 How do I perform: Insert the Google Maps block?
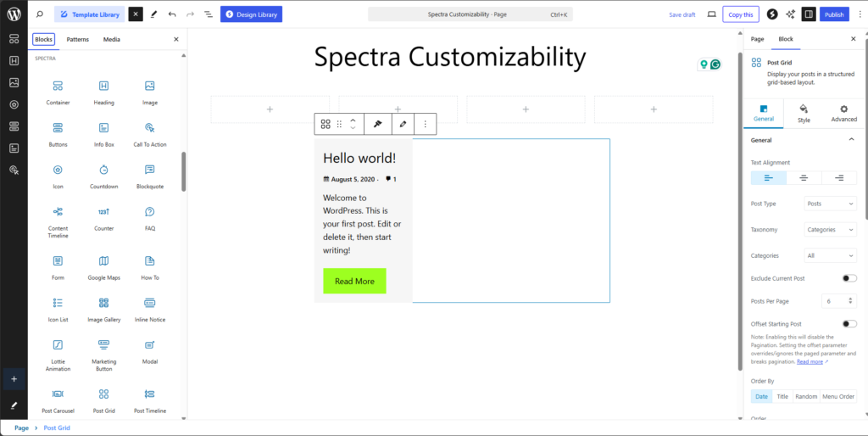pos(103,268)
